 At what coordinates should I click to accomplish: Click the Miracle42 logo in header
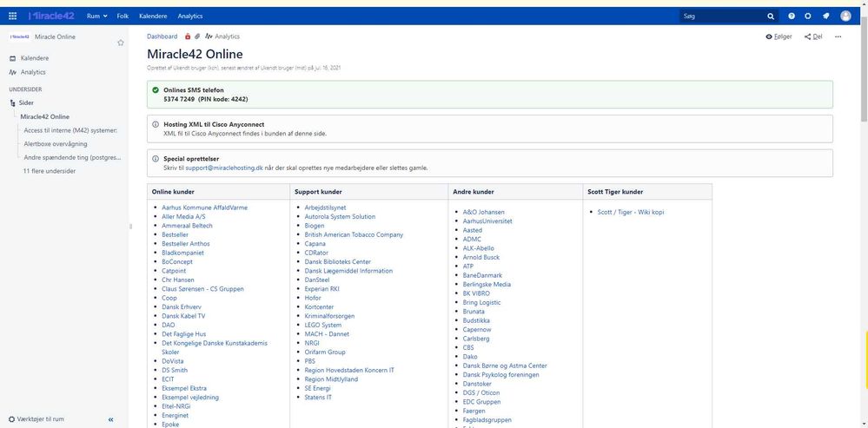[x=51, y=16]
